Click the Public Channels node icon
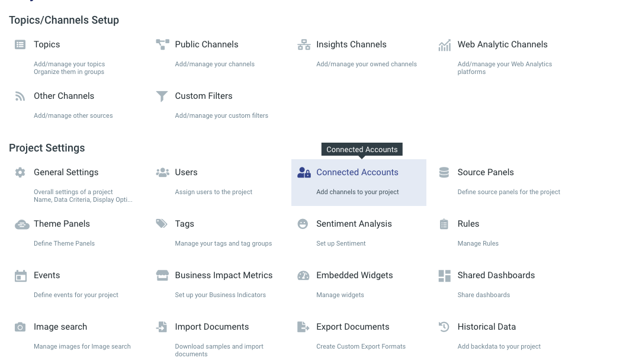 [162, 44]
